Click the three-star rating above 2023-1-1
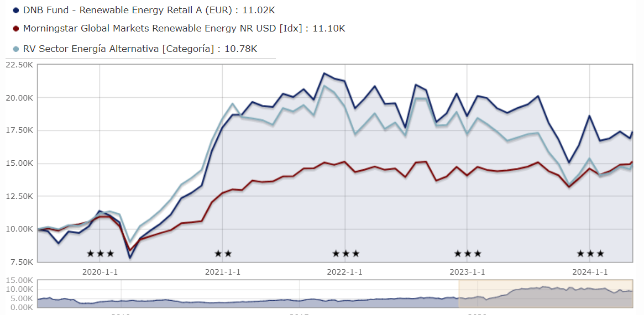This screenshot has height=315, width=644. [x=468, y=254]
